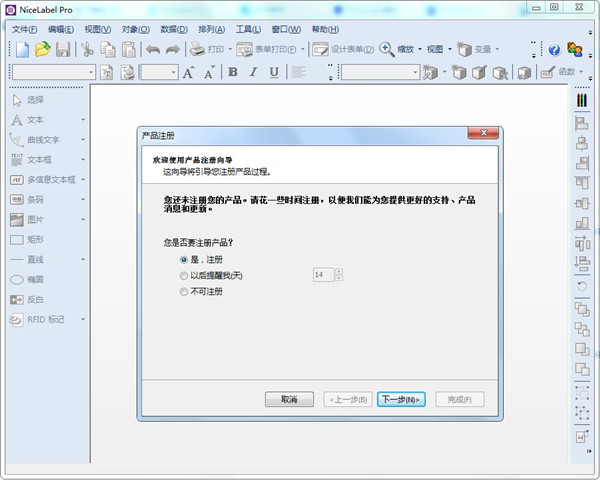Open the 数据(D) menu

[174, 29]
